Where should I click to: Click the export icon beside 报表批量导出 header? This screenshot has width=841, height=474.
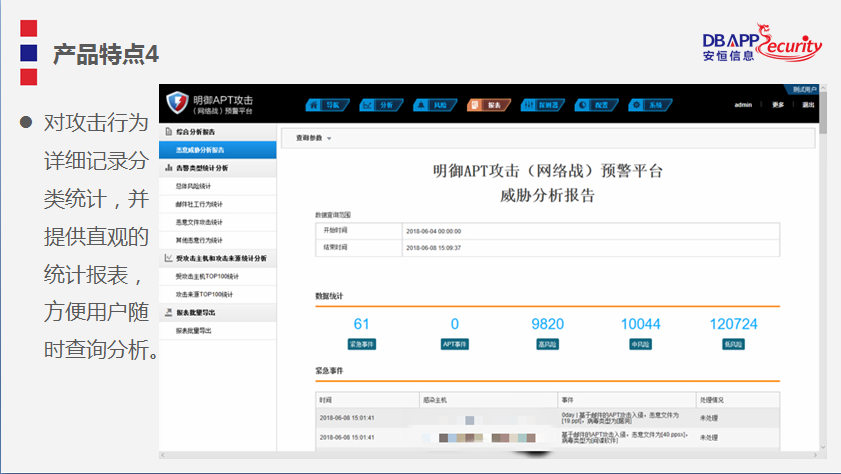click(x=168, y=312)
